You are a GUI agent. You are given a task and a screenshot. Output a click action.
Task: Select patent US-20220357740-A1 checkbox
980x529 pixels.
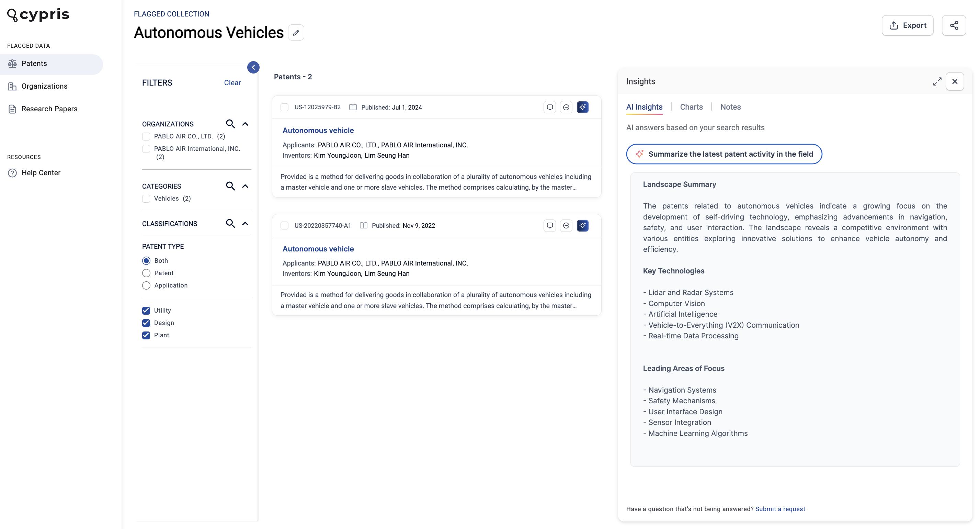pos(285,226)
